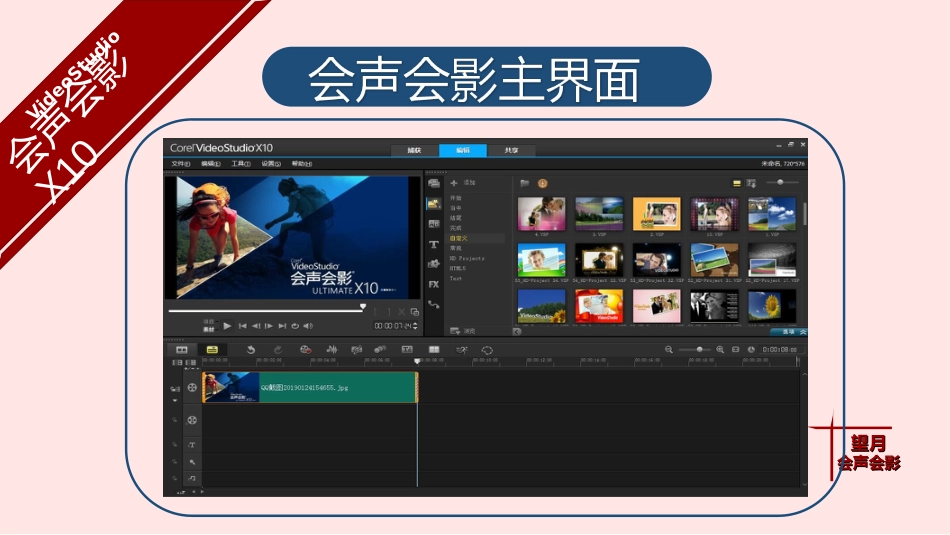Toggle thumbnail view button in library
This screenshot has width=950, height=535.
pyautogui.click(x=737, y=183)
